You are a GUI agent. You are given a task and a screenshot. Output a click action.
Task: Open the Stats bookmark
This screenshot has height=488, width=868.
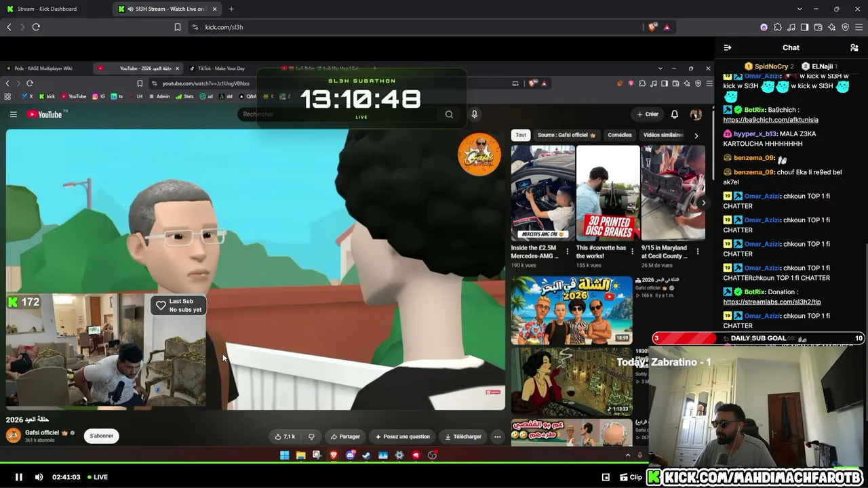pyautogui.click(x=184, y=96)
